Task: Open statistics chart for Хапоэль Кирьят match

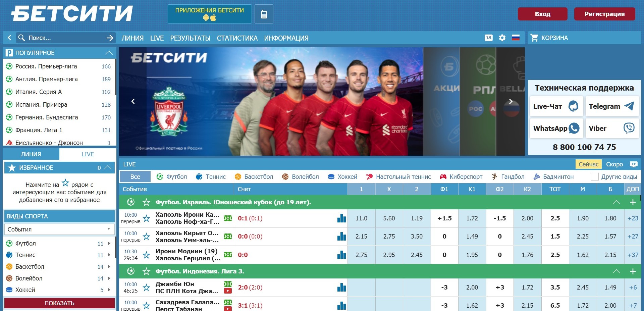Action: tap(341, 237)
